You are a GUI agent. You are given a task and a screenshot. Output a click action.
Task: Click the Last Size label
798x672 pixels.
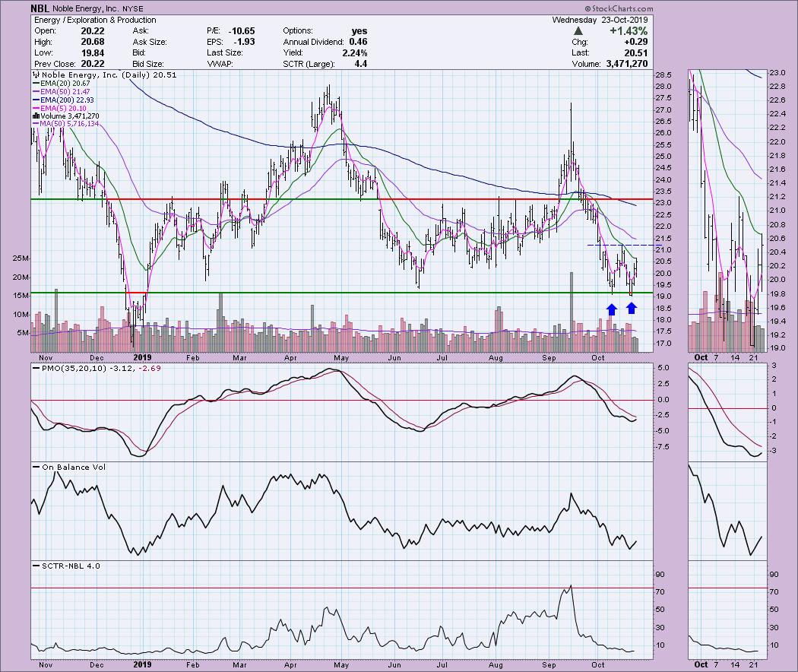click(x=224, y=53)
